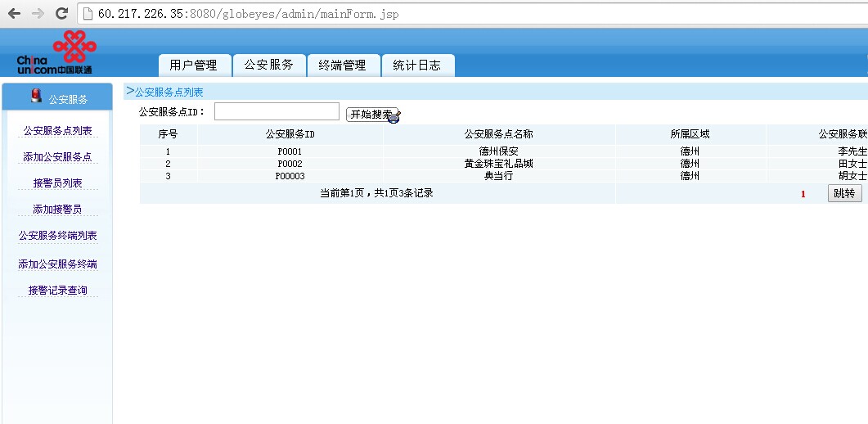Click the 公安服务点名称 column header
The width and height of the screenshot is (868, 424).
click(499, 134)
